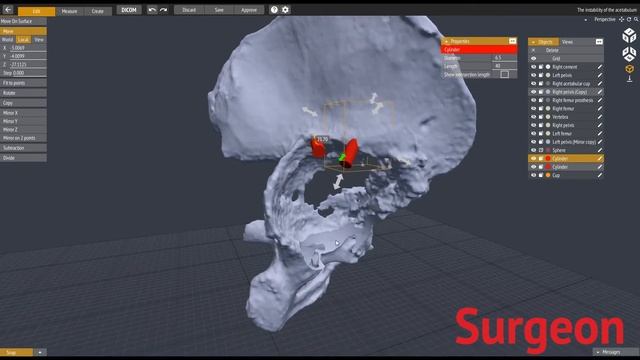Toggle visibility of Right acetabular cup

pyautogui.click(x=533, y=84)
